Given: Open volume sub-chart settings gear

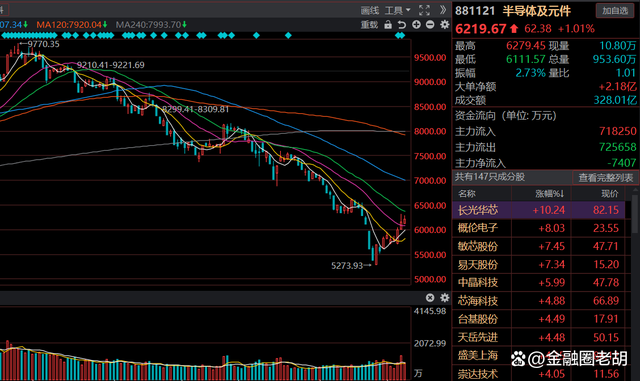Looking at the screenshot, I should click(444, 297).
